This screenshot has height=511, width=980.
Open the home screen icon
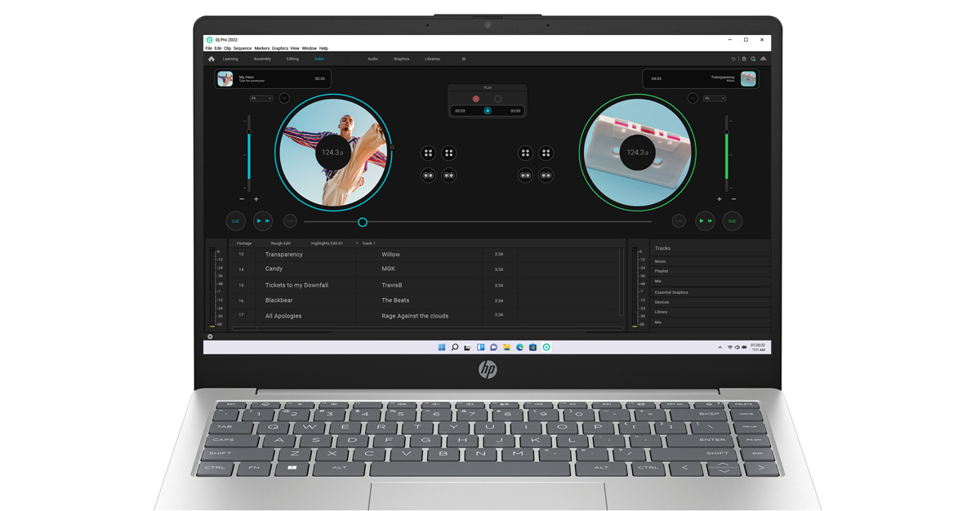pos(211,59)
